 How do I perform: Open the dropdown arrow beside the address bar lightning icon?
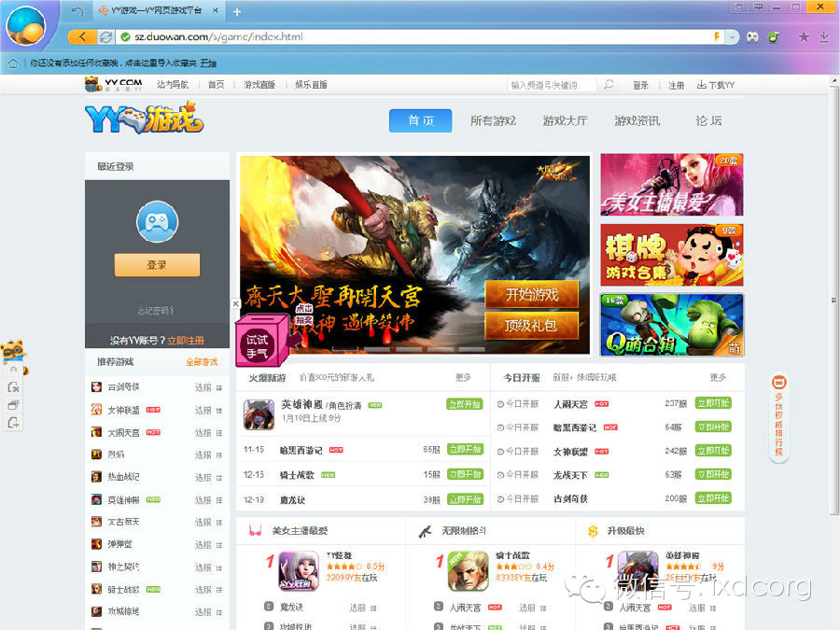pyautogui.click(x=732, y=36)
